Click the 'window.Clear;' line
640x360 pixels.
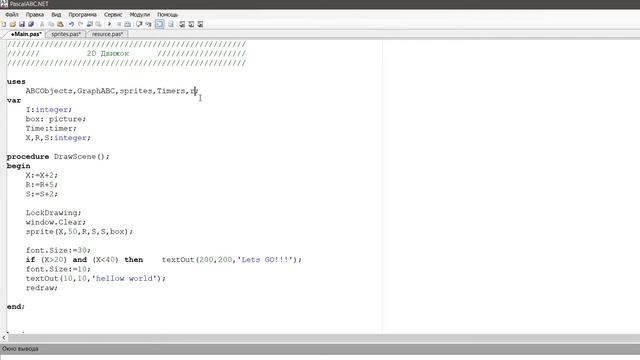click(56, 222)
